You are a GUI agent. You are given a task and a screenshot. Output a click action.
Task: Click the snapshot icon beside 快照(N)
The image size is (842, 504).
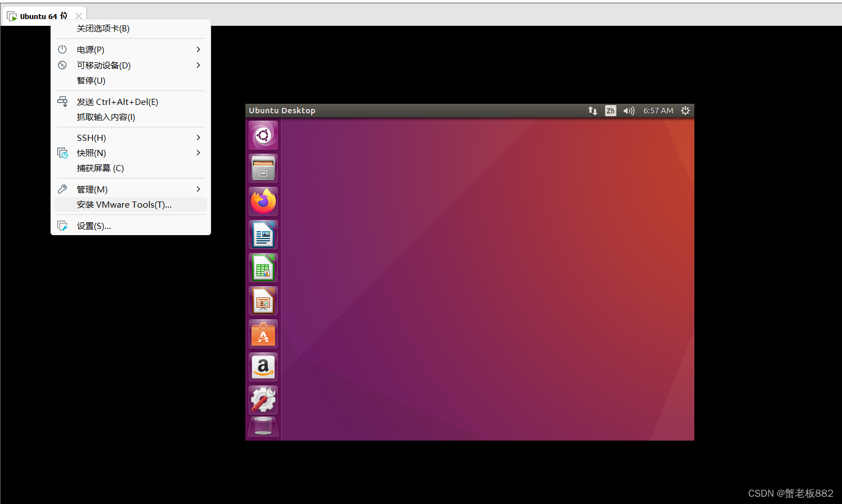click(x=62, y=153)
